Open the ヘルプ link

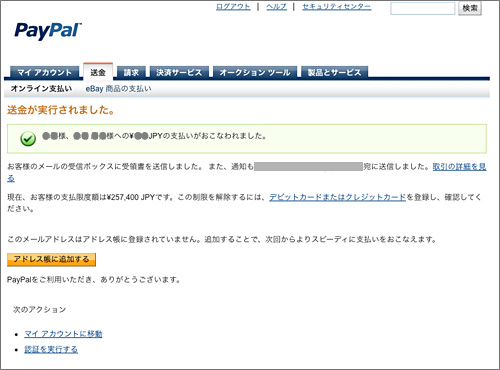click(x=276, y=7)
